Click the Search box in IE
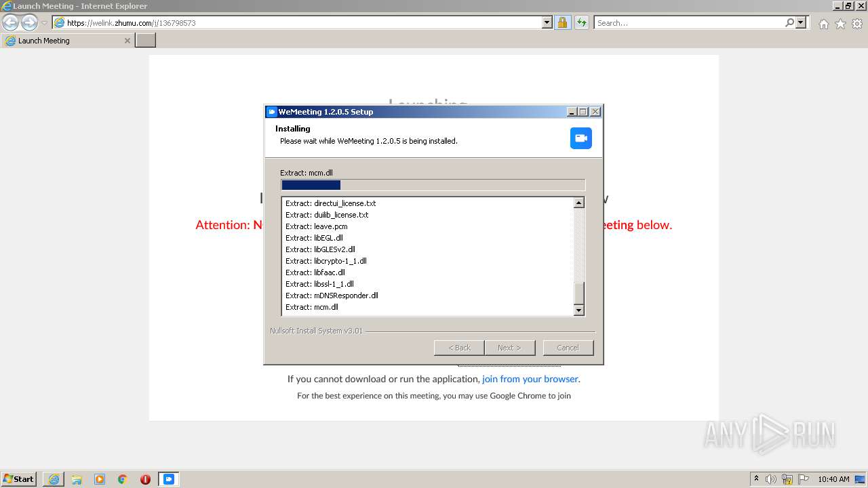868x488 pixels. tap(689, 22)
